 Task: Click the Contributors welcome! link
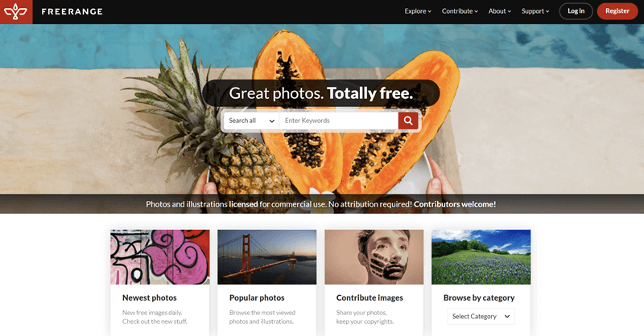(x=455, y=204)
